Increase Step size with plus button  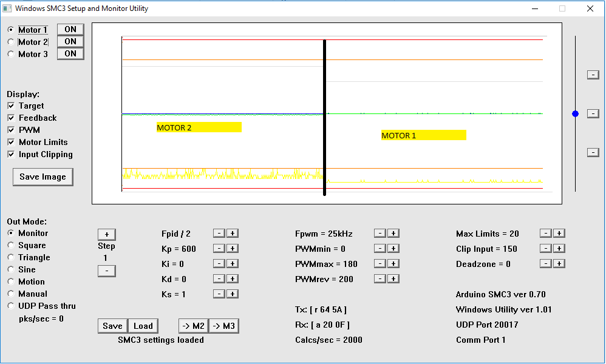coord(107,234)
